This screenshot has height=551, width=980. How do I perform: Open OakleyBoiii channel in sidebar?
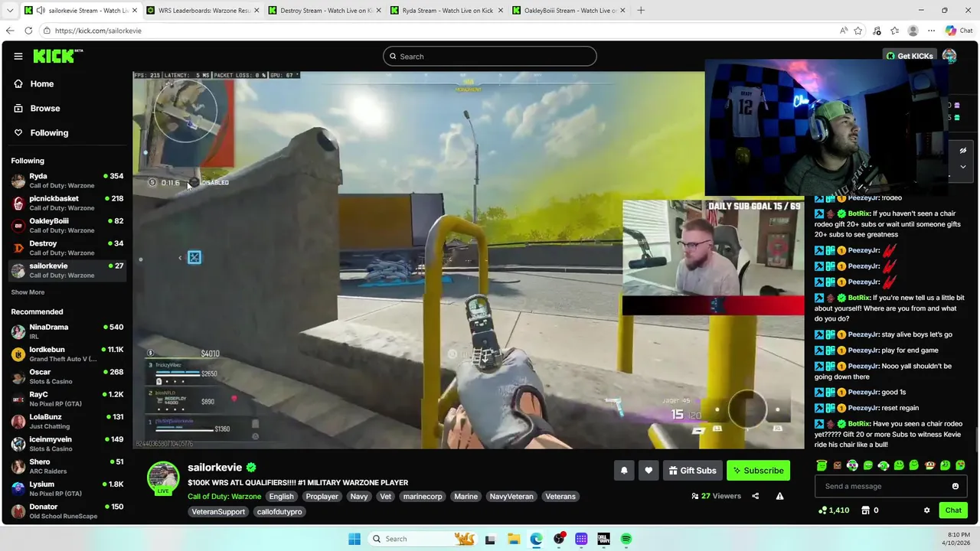coord(67,226)
